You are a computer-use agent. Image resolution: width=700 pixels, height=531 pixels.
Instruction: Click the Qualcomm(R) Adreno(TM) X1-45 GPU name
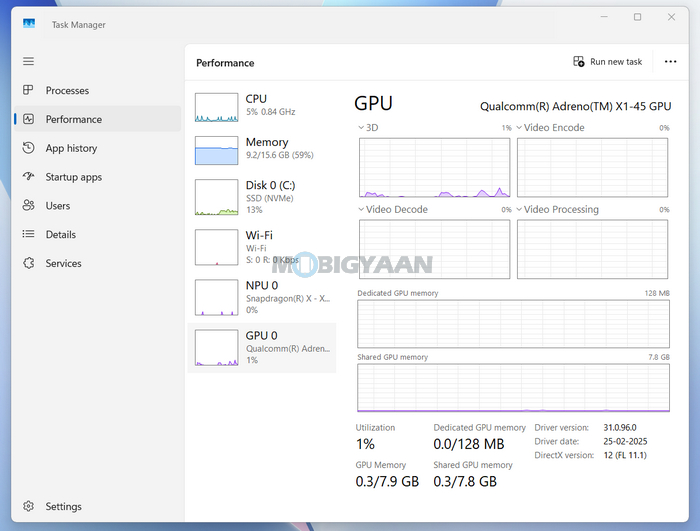[575, 106]
